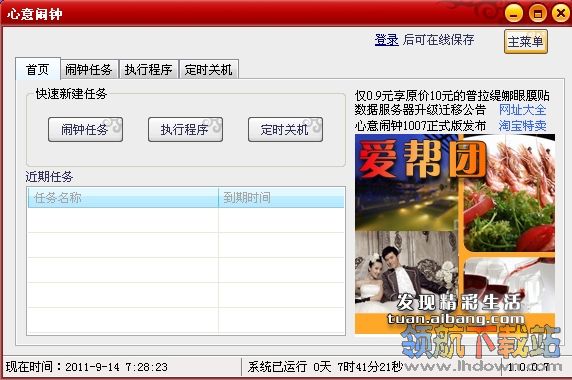Click the 系统已运行 uptime status text
Viewport: 572px width, 380px height.
(325, 367)
